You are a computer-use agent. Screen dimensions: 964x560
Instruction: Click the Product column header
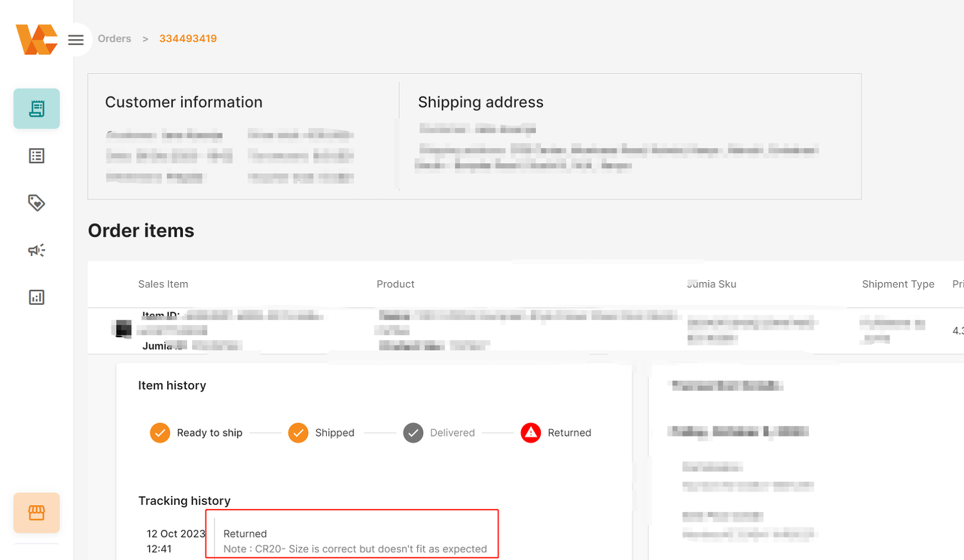tap(395, 284)
